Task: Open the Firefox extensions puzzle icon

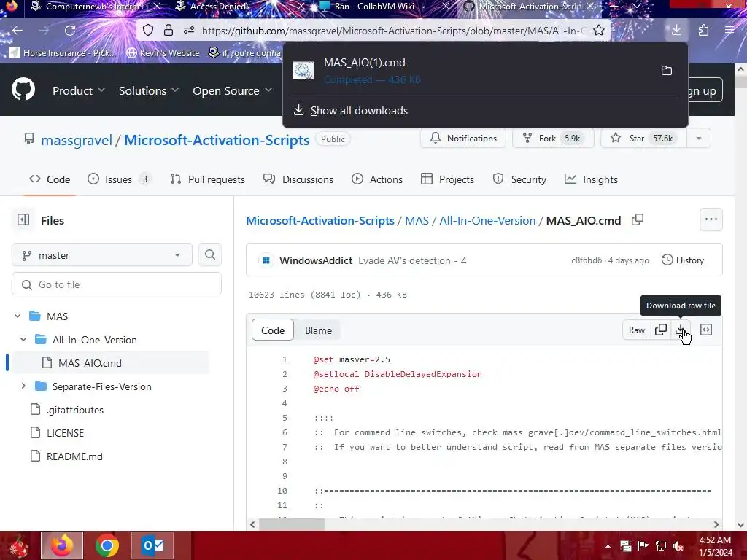Action: [x=704, y=31]
